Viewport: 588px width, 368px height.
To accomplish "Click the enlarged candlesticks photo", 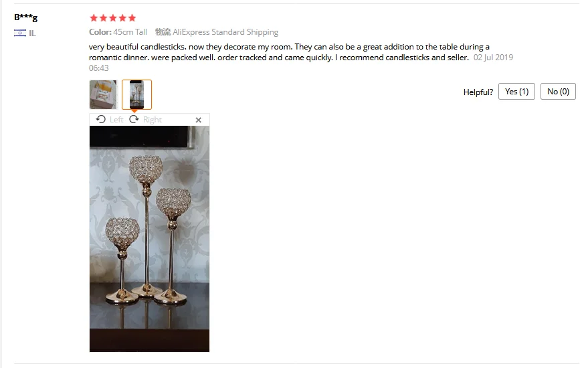I will point(149,239).
